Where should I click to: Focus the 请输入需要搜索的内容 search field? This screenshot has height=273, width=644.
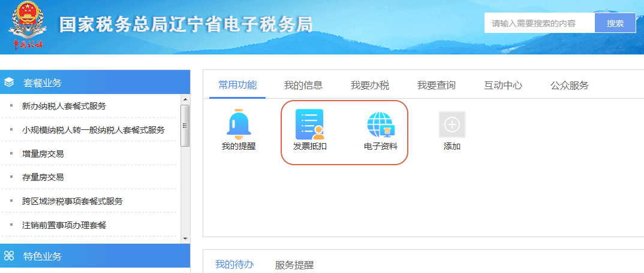pyautogui.click(x=540, y=23)
